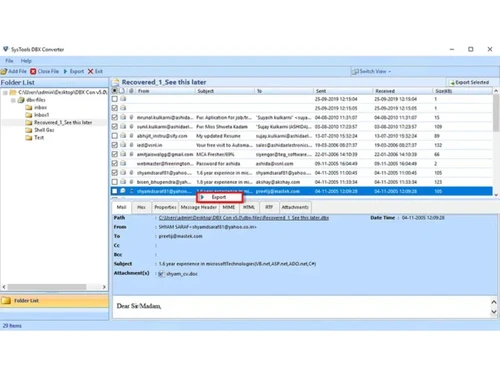Sort by the Size(KB) column header

coord(463,91)
